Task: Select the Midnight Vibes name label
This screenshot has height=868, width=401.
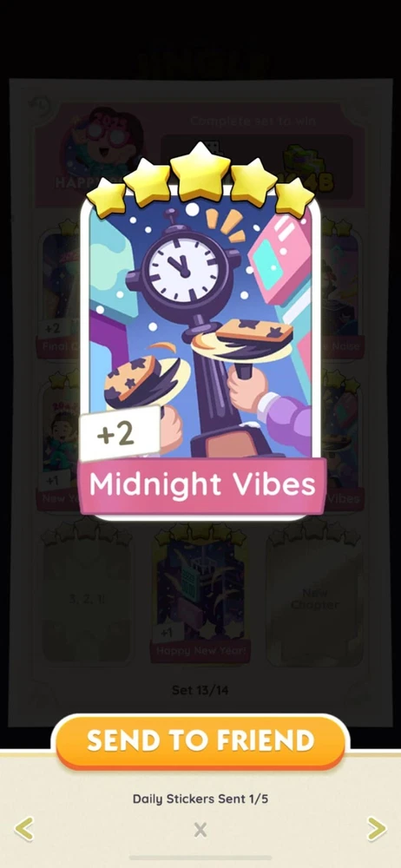Action: [x=201, y=485]
